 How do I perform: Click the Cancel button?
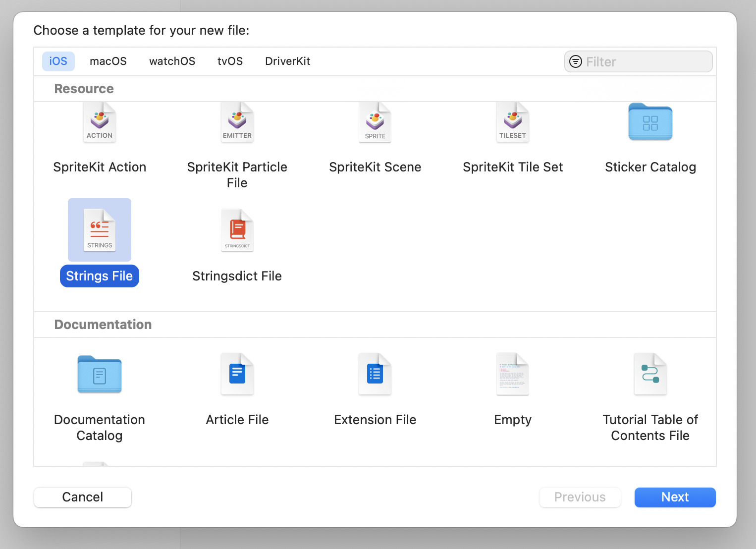pyautogui.click(x=82, y=497)
